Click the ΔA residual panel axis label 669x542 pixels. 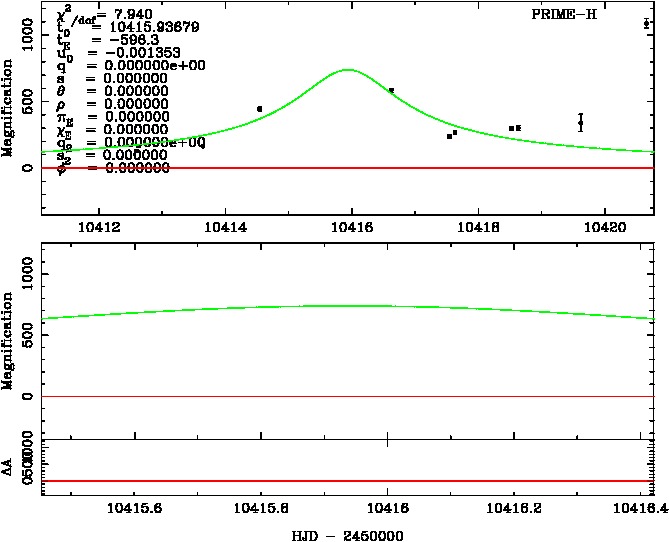pos(9,466)
